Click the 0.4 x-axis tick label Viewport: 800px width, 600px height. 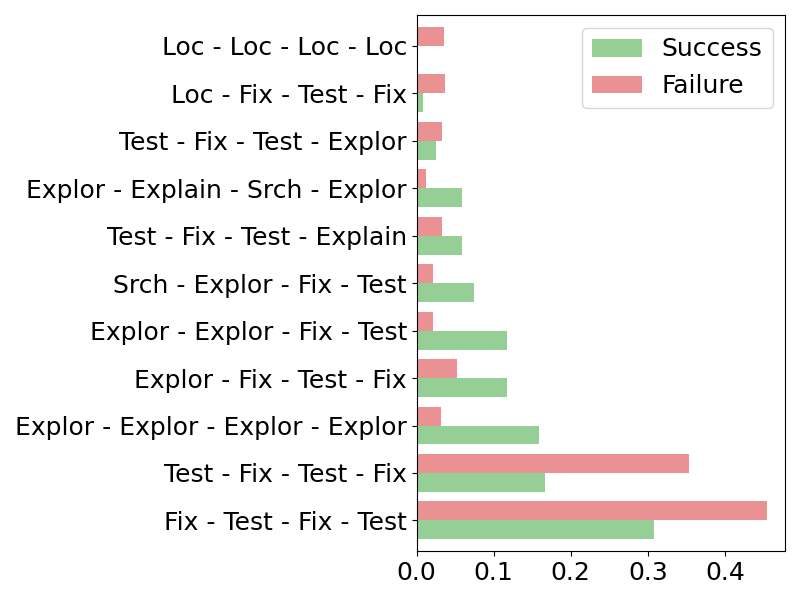pos(725,574)
